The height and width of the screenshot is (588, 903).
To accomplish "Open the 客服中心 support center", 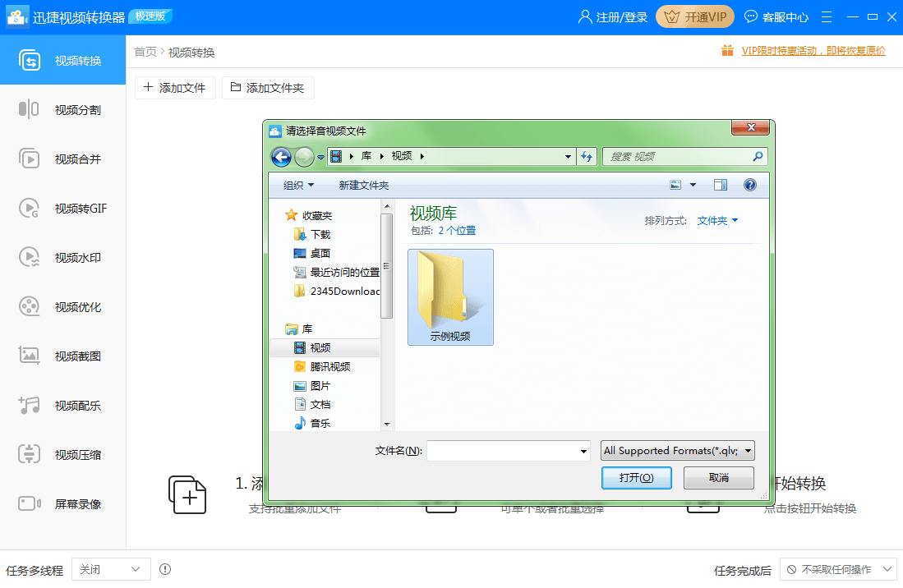I will click(776, 17).
